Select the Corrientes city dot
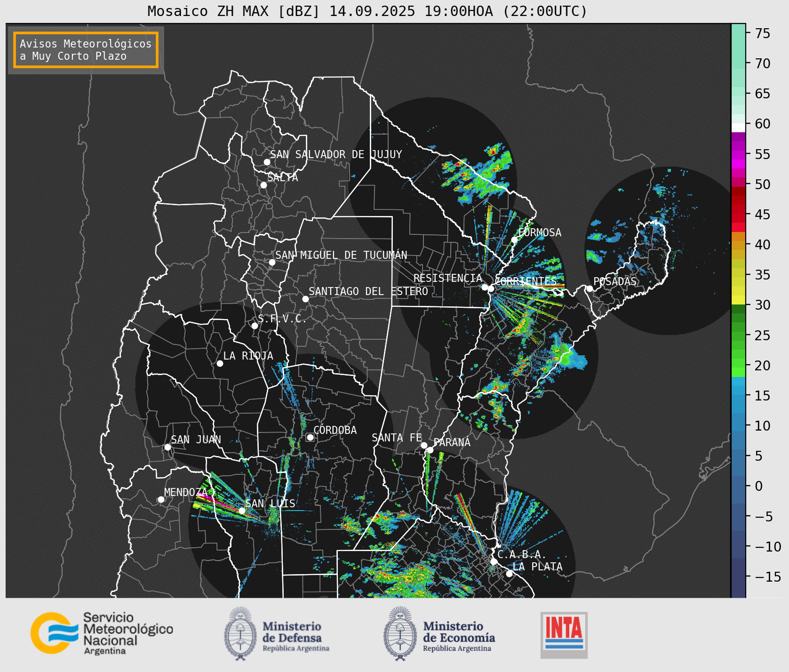The image size is (789, 672). [491, 288]
